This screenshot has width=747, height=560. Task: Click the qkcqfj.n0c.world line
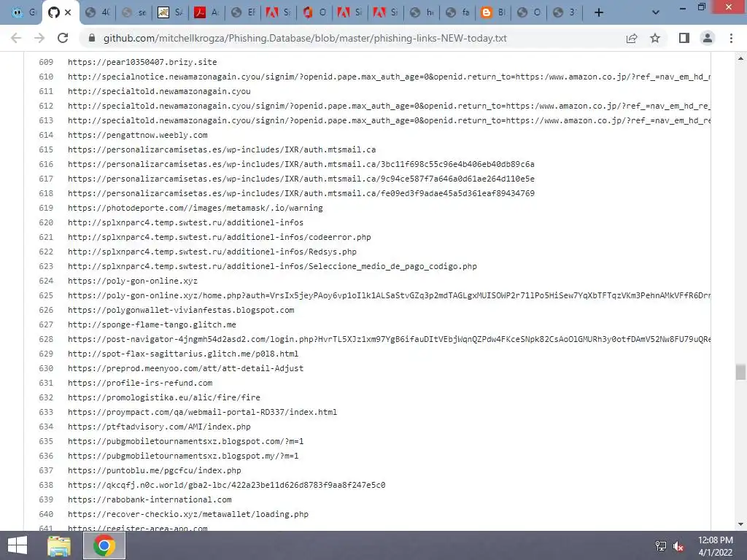coord(227,485)
